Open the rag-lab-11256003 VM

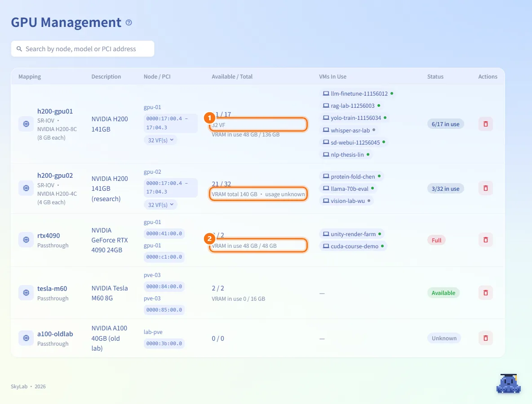351,106
